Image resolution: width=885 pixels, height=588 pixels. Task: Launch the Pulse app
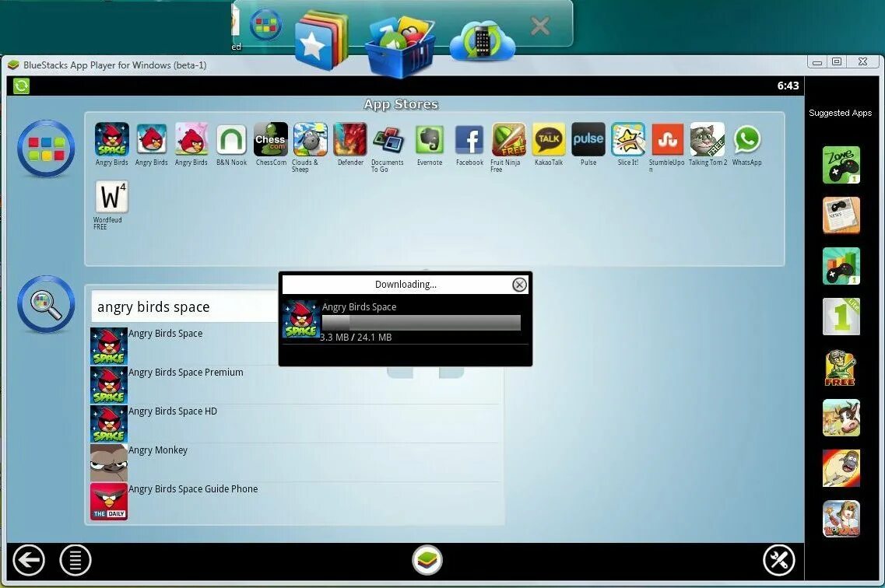coord(588,139)
